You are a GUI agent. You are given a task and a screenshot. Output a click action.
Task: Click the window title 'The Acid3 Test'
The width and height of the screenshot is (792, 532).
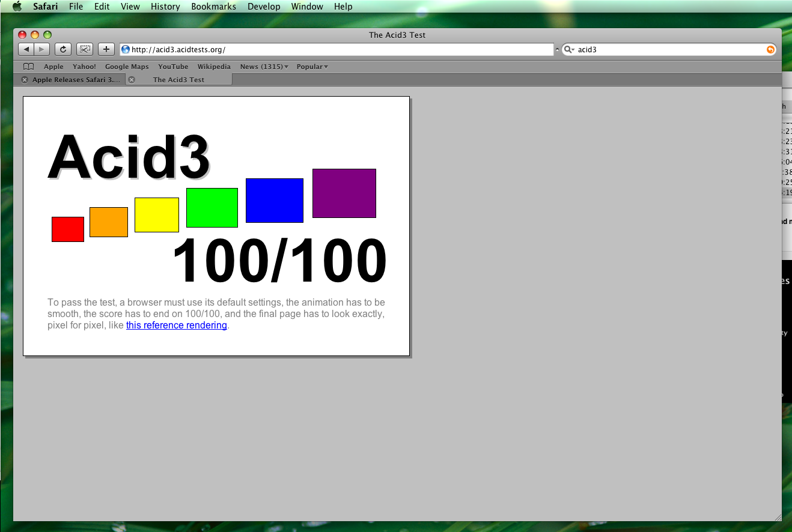point(397,35)
